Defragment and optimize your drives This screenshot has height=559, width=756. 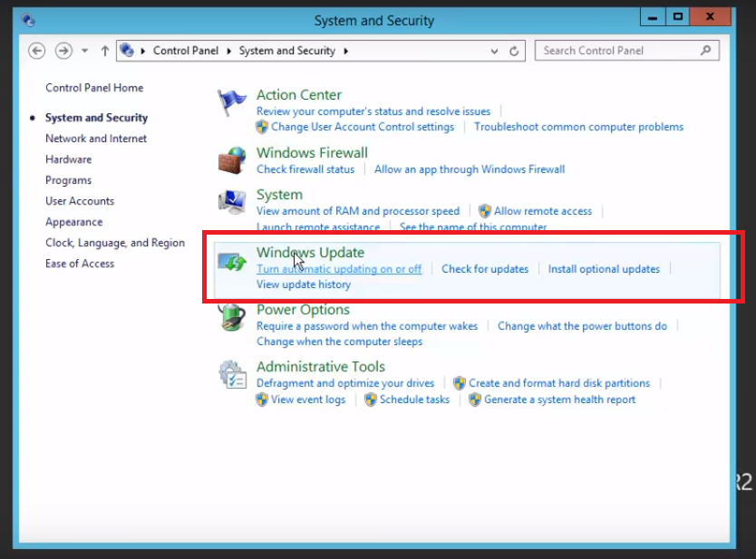pyautogui.click(x=345, y=383)
